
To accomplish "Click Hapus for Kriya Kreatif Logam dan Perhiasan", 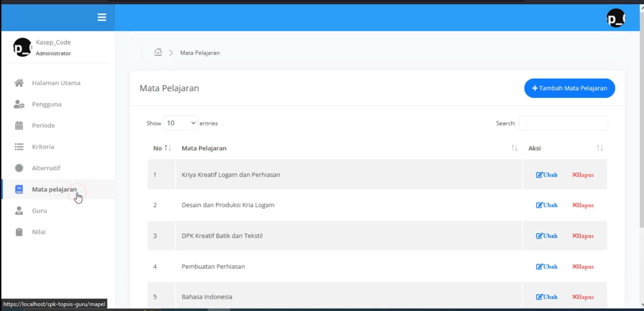I will [583, 175].
